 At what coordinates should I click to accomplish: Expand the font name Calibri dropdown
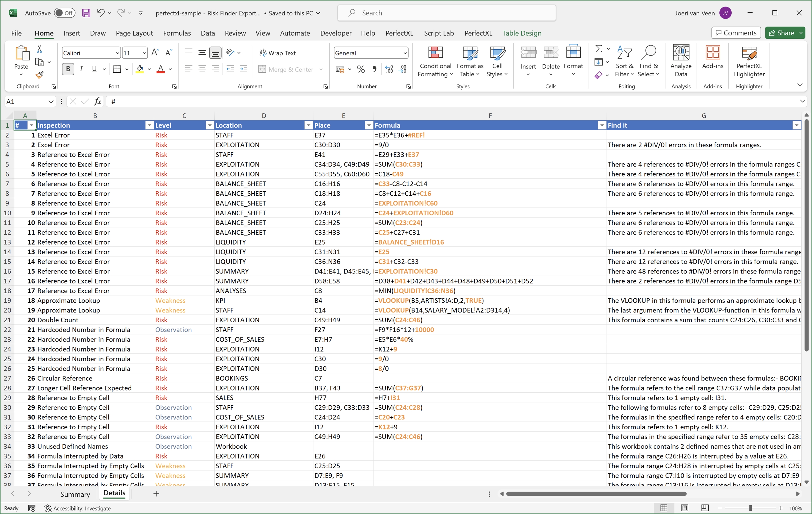pos(117,53)
